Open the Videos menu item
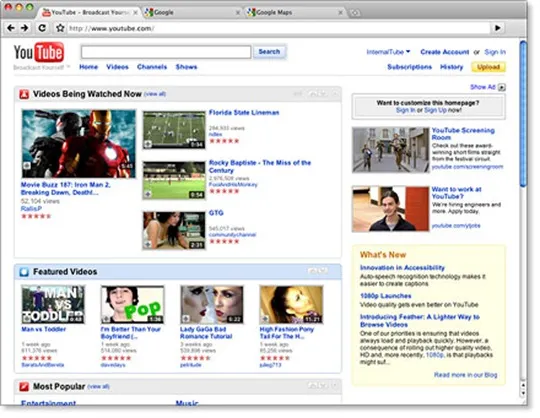 click(x=117, y=67)
